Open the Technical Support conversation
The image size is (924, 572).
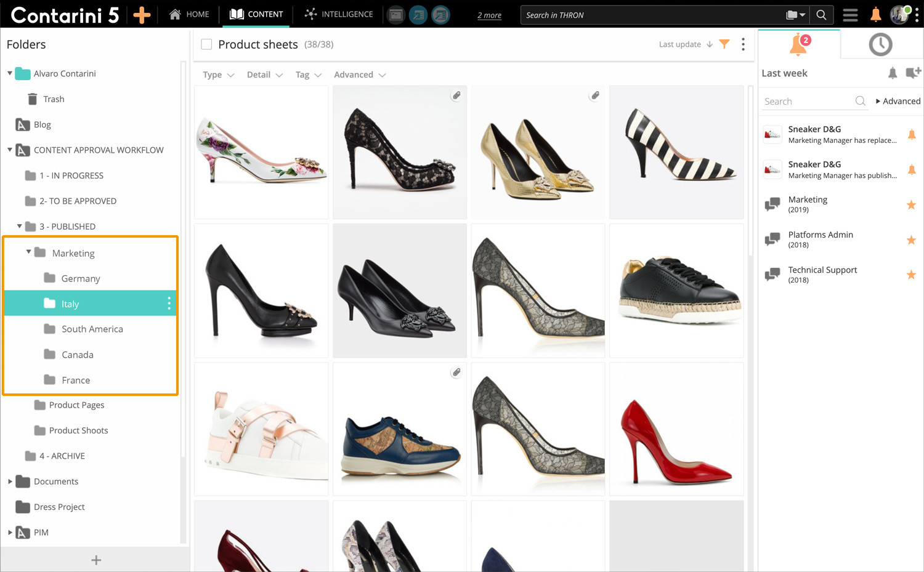(822, 274)
